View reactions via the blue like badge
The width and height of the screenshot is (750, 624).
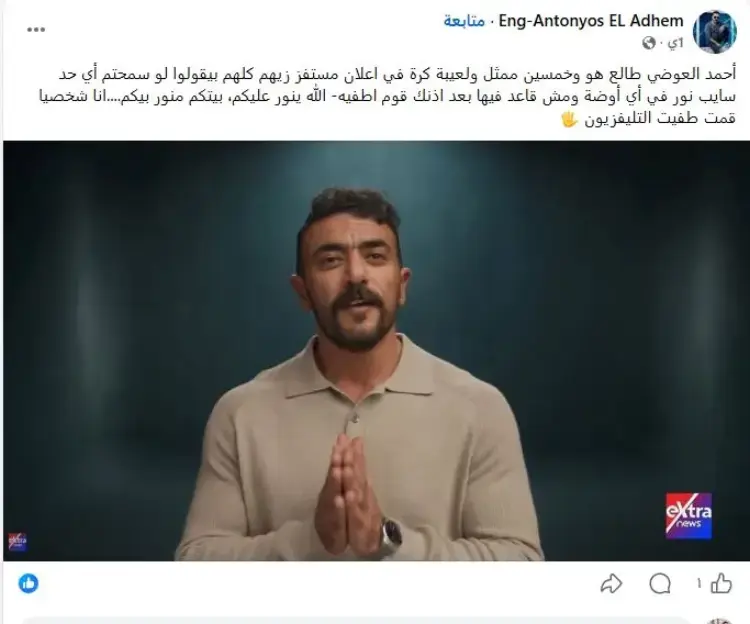coord(29,583)
